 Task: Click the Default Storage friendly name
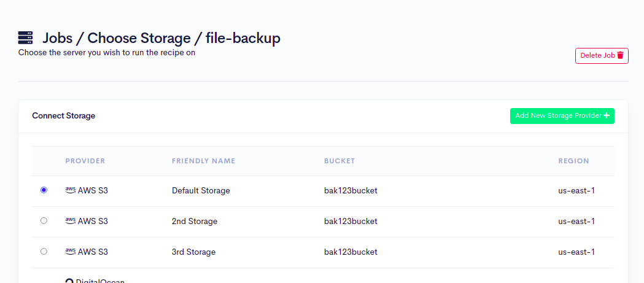pos(201,190)
